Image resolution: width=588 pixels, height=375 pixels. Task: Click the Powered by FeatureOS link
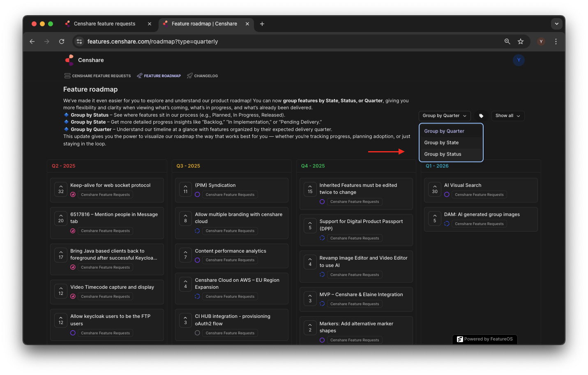pos(485,339)
